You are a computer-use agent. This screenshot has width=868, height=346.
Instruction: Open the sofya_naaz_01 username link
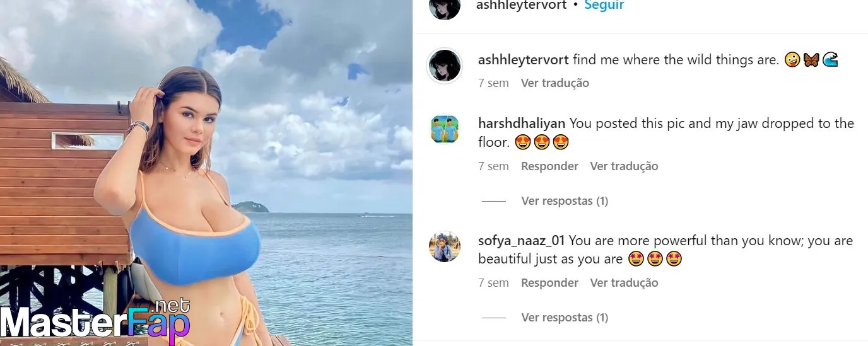click(522, 241)
